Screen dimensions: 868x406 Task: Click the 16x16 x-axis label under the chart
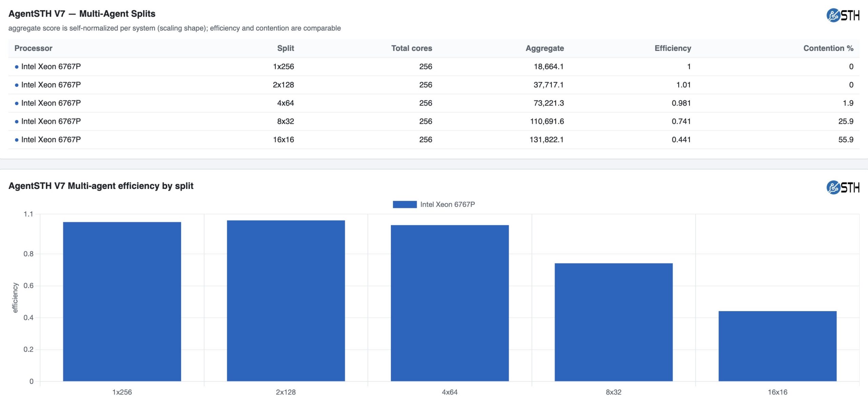click(777, 392)
